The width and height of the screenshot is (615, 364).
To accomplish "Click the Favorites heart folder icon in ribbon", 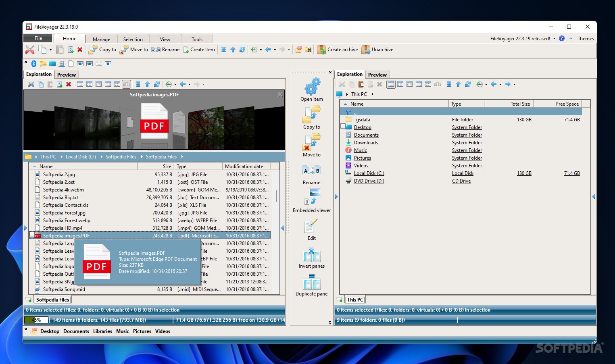I will click(299, 50).
